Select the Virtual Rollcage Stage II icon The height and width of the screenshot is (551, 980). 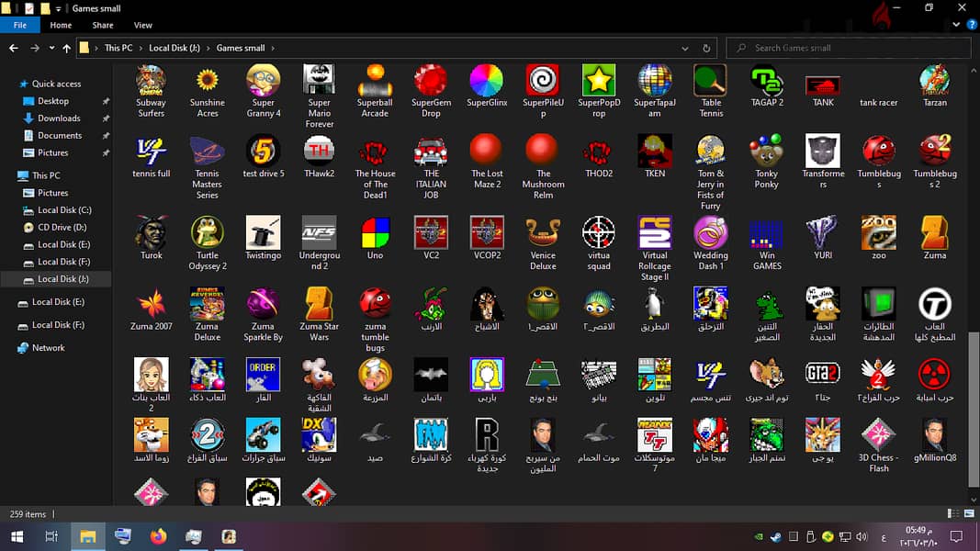click(654, 232)
